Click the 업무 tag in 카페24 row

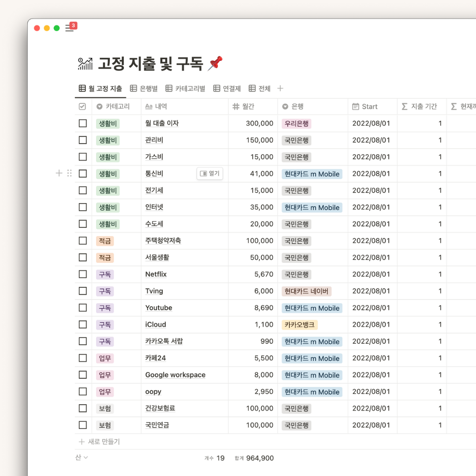point(105,358)
